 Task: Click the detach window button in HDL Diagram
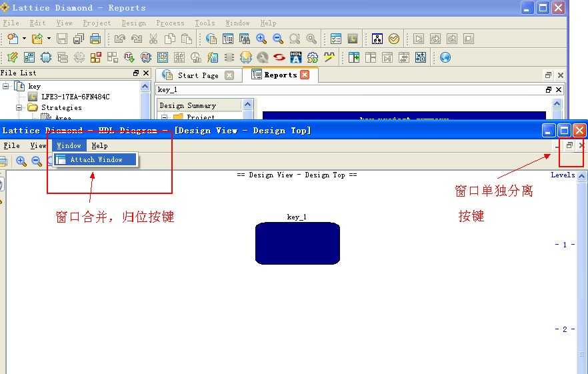coord(569,145)
